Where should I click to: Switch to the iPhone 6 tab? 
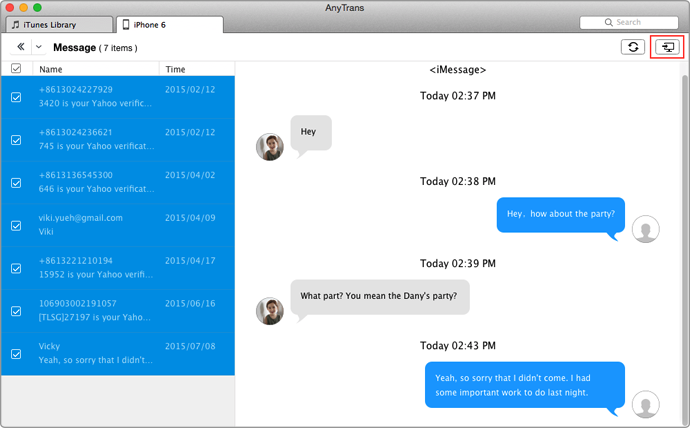(x=170, y=25)
